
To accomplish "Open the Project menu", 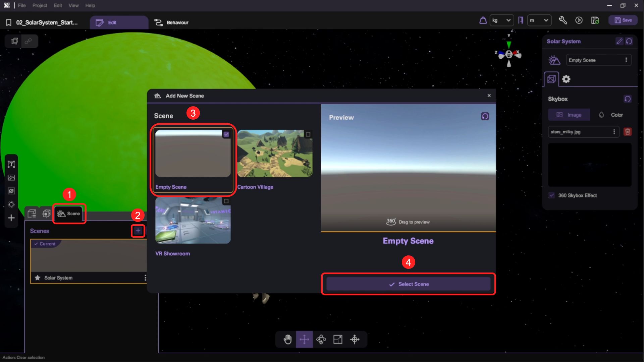I will click(40, 5).
